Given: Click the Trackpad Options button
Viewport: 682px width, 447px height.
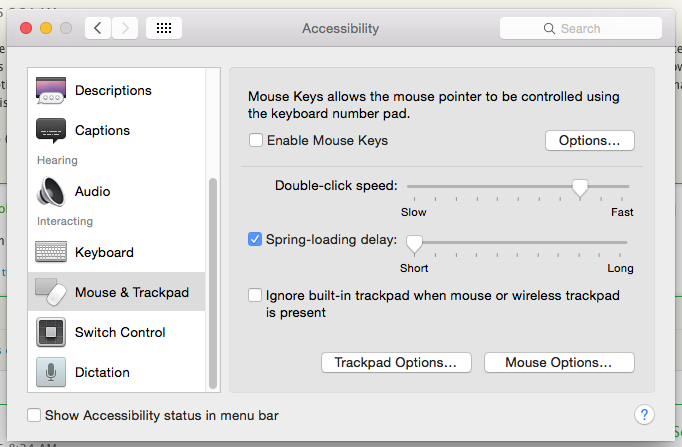Looking at the screenshot, I should tap(396, 362).
